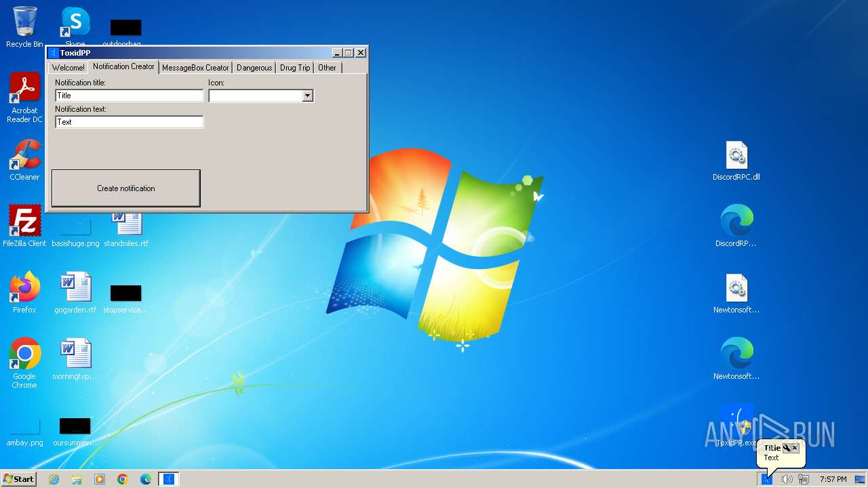Screen dimensions: 868x488
Task: Select the standmiles.rtf document icon
Action: pyautogui.click(x=126, y=228)
